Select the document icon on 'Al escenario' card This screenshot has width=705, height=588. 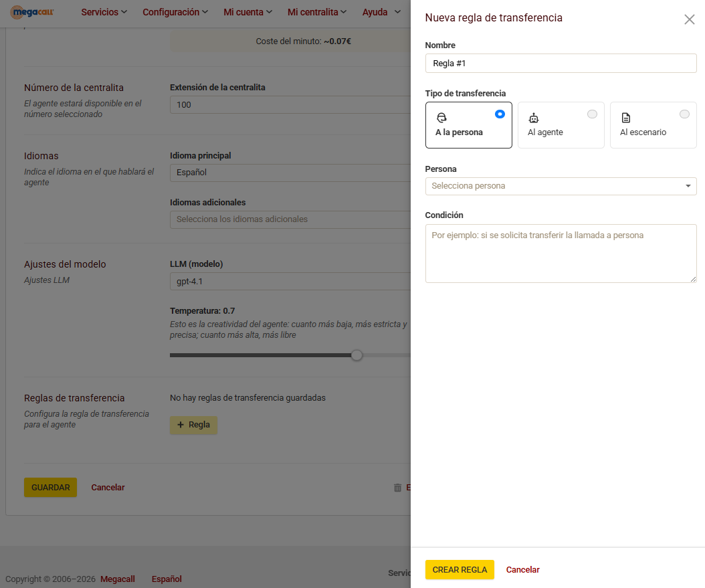tap(626, 116)
